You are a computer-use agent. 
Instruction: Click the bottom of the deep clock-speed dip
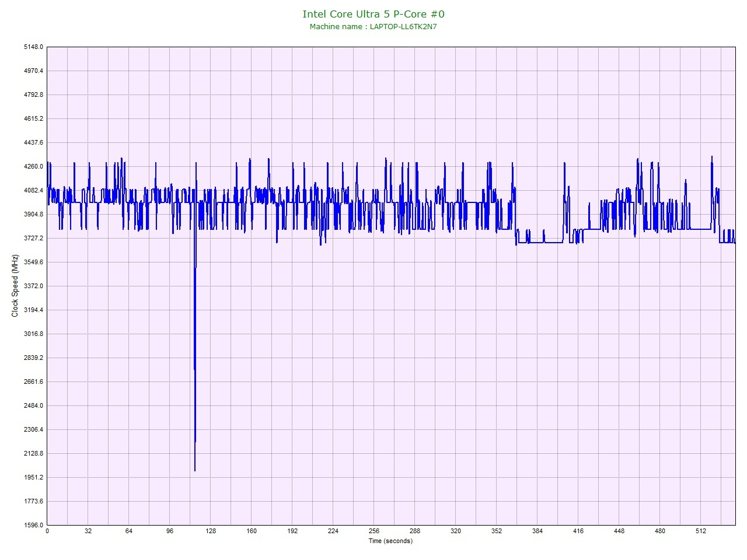click(194, 469)
